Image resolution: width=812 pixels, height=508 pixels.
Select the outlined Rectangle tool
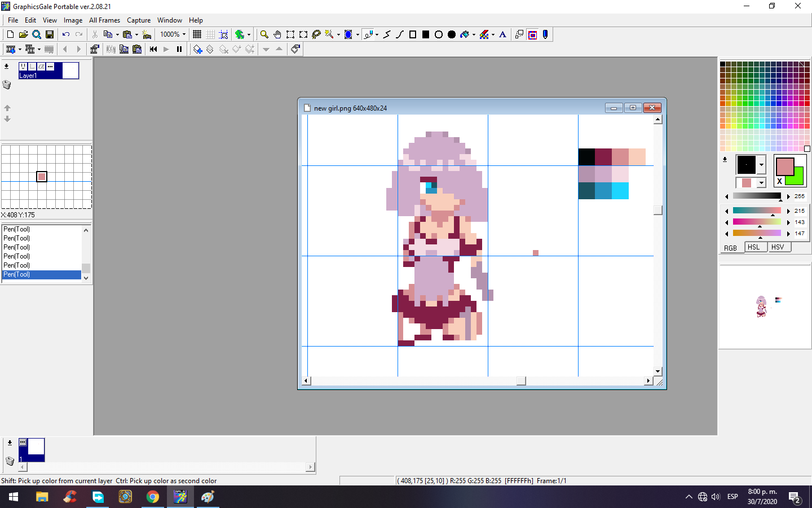[x=413, y=34]
